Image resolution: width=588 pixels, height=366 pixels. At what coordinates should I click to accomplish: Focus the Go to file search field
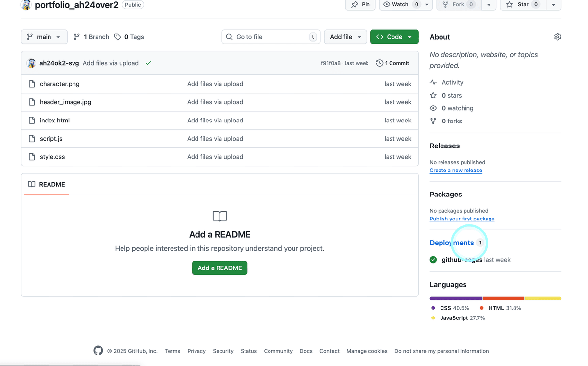[271, 37]
